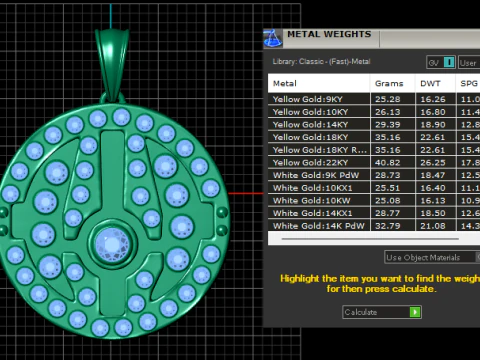Select the Yellow Gold:9KY row

tap(374, 99)
